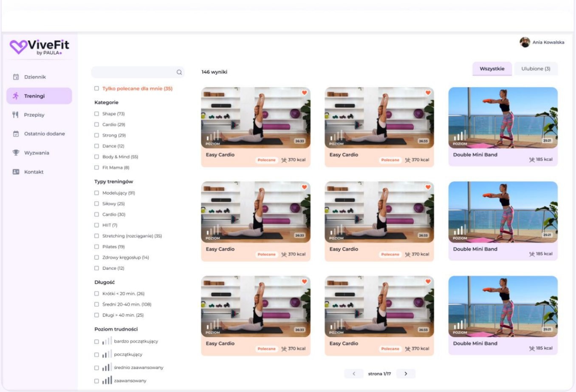This screenshot has width=576, height=392.
Task: Open the Ulubione (3) tab
Action: point(536,69)
